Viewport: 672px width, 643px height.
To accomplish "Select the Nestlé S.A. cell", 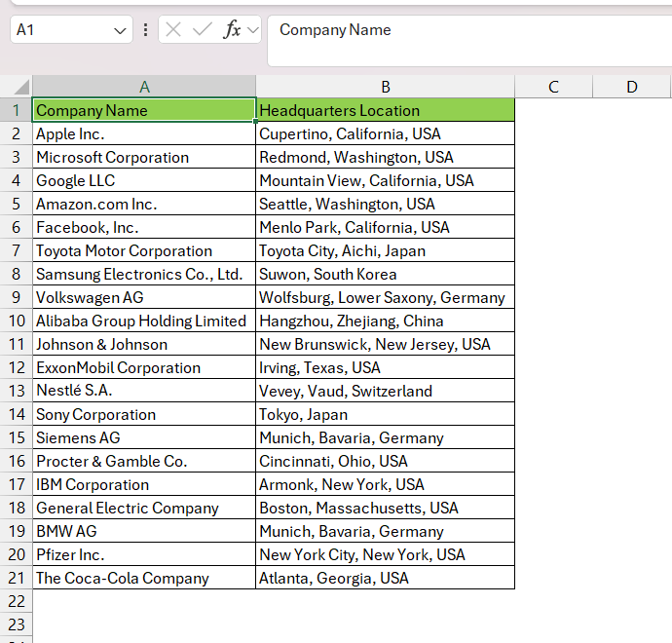I will [144, 391].
